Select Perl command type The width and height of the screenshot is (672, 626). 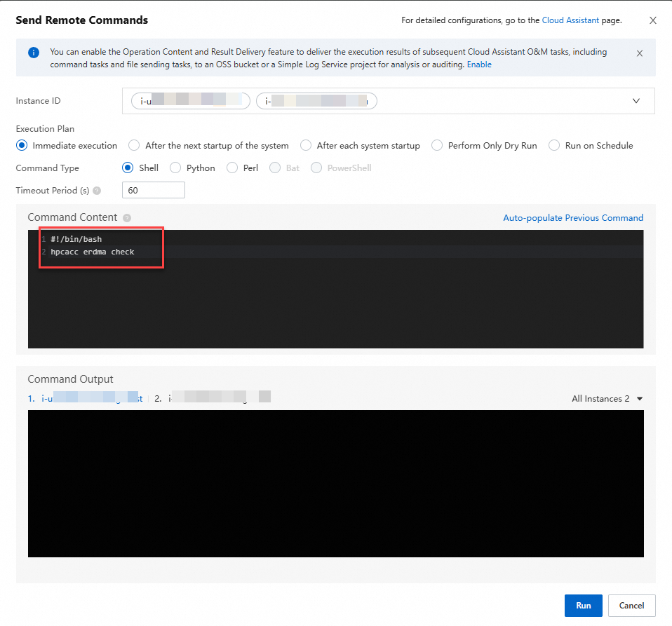coord(232,168)
